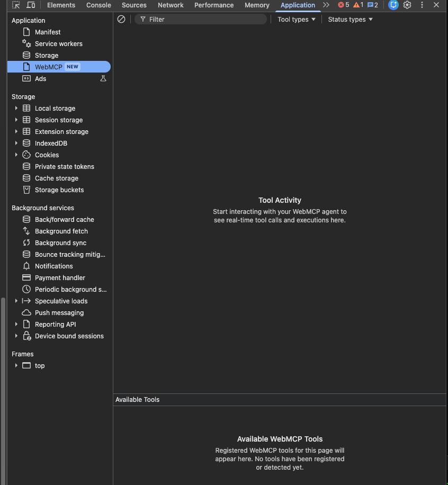
Task: Expand the Device bound sessions arrow
Action: 16,336
